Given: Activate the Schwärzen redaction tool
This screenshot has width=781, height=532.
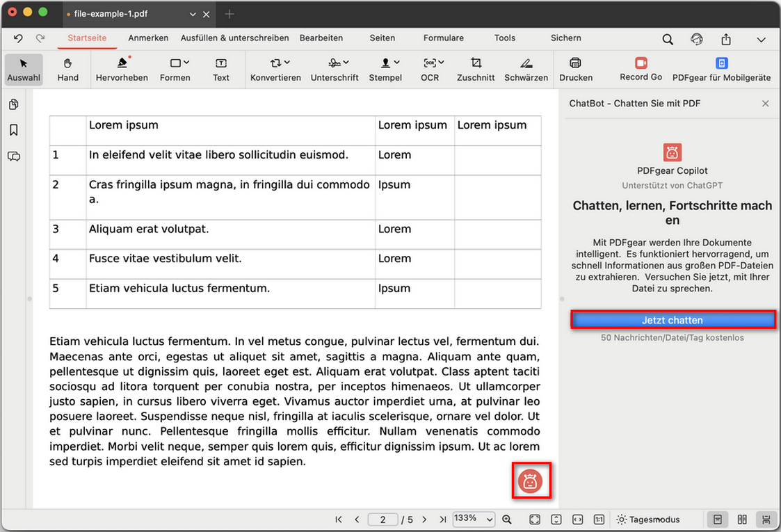Looking at the screenshot, I should click(526, 69).
